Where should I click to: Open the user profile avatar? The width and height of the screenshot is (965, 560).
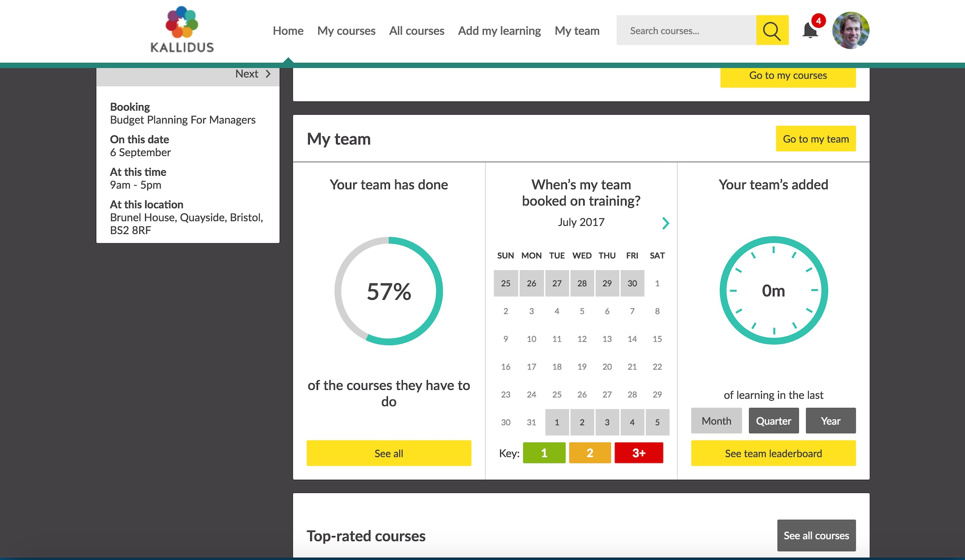pyautogui.click(x=850, y=30)
